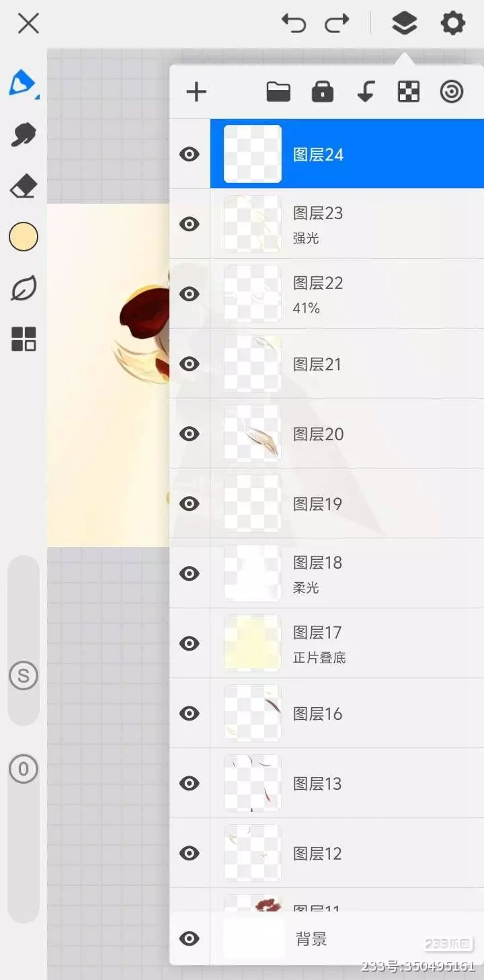Click the clipping mask arrow icon
The height and width of the screenshot is (980, 484).
pos(366,92)
